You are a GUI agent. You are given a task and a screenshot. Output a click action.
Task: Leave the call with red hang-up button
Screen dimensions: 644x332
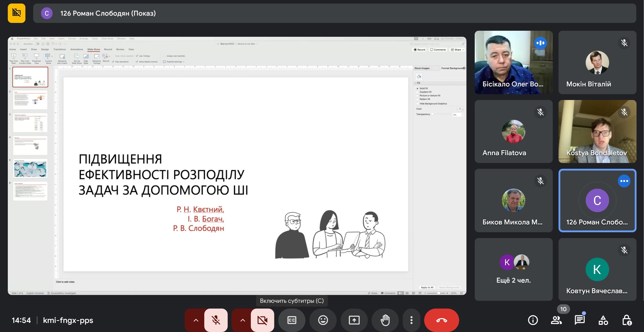441,320
